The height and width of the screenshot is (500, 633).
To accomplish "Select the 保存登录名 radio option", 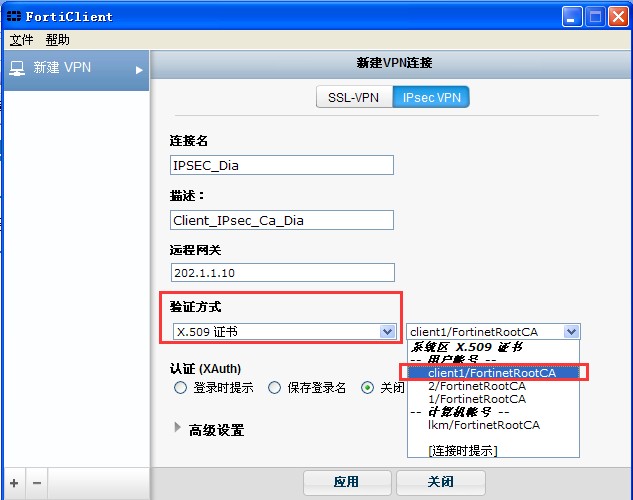I will click(274, 388).
